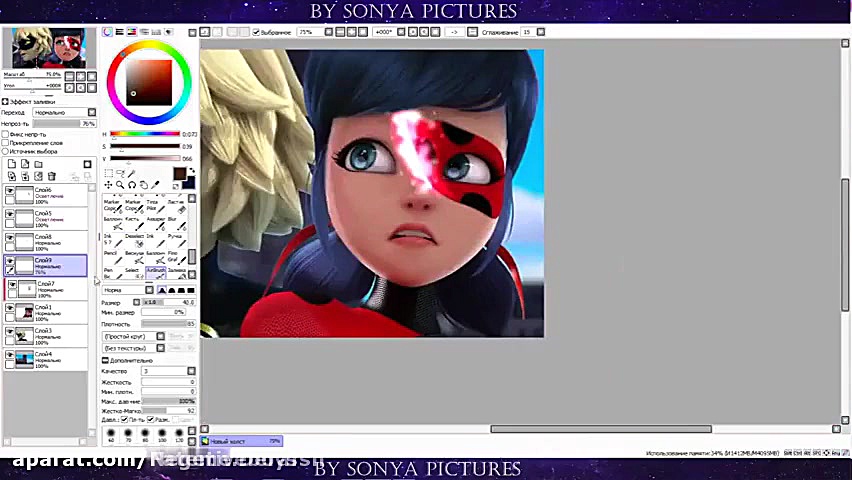Open the Простой круг brush shape dropdown
Viewport: 852px width, 480px height.
(160, 336)
